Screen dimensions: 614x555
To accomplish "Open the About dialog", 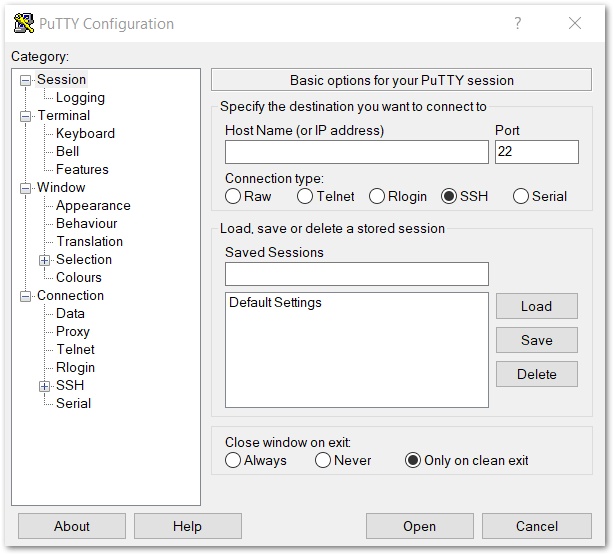I will click(72, 526).
